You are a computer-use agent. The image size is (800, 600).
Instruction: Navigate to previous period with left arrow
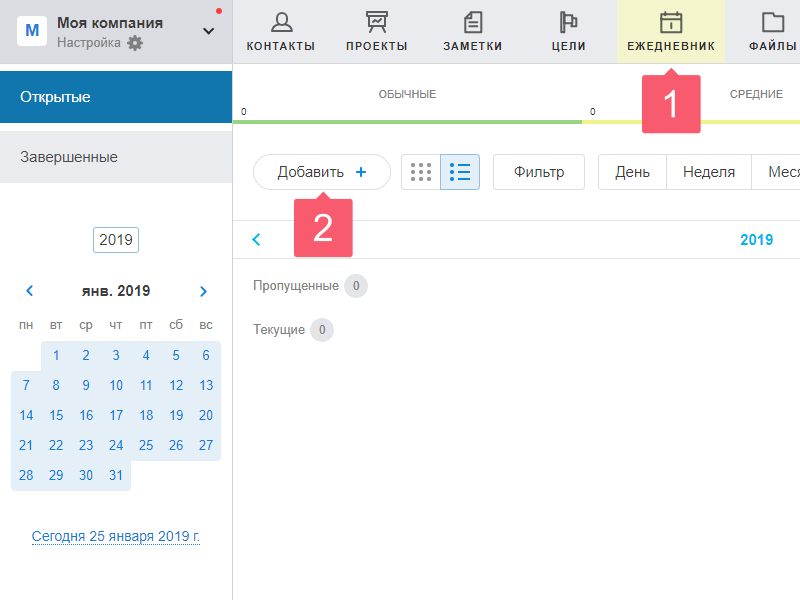[x=256, y=239]
